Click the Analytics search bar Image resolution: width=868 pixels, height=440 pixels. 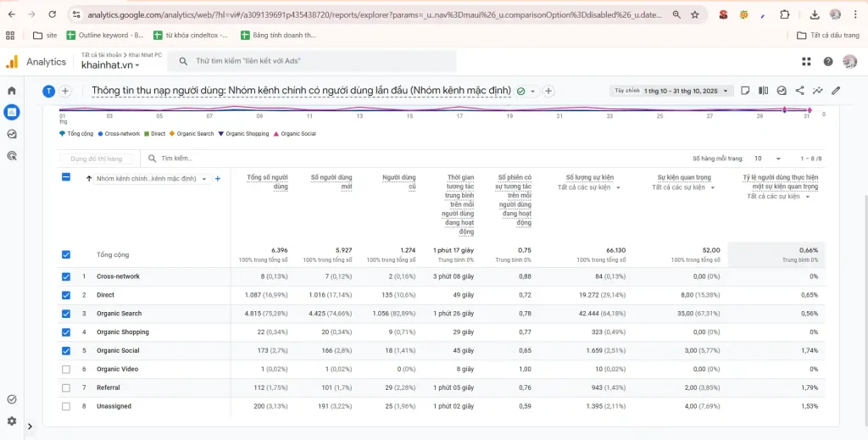[312, 61]
